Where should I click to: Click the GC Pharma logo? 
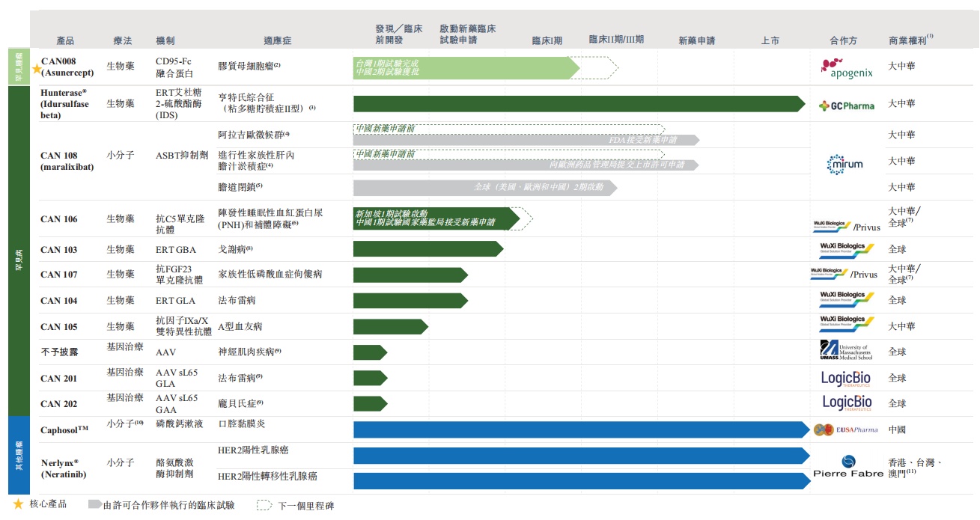pos(847,105)
